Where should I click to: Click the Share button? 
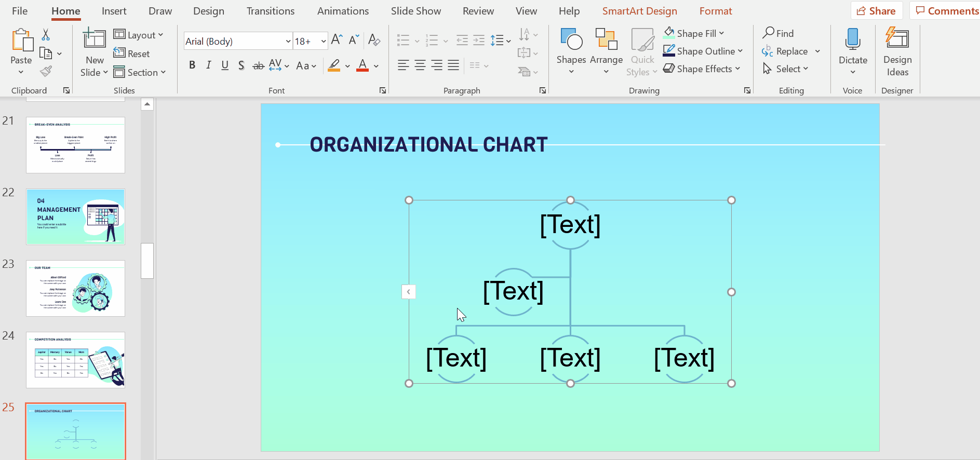point(876,11)
